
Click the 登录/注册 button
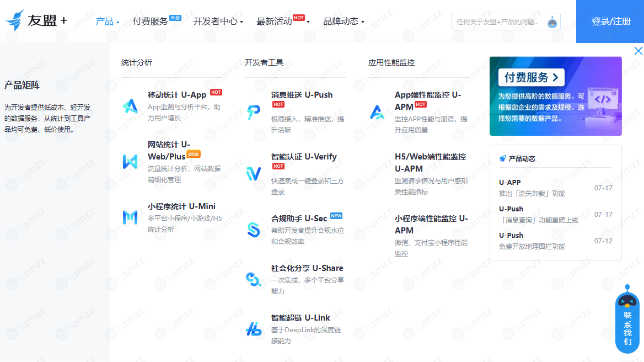coord(610,22)
